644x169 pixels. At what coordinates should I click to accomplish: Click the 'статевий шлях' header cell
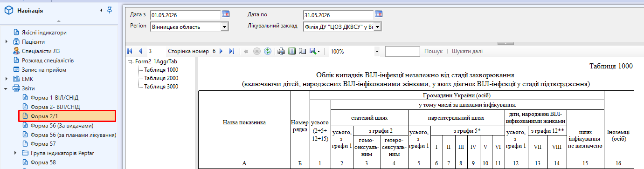coord(369,117)
